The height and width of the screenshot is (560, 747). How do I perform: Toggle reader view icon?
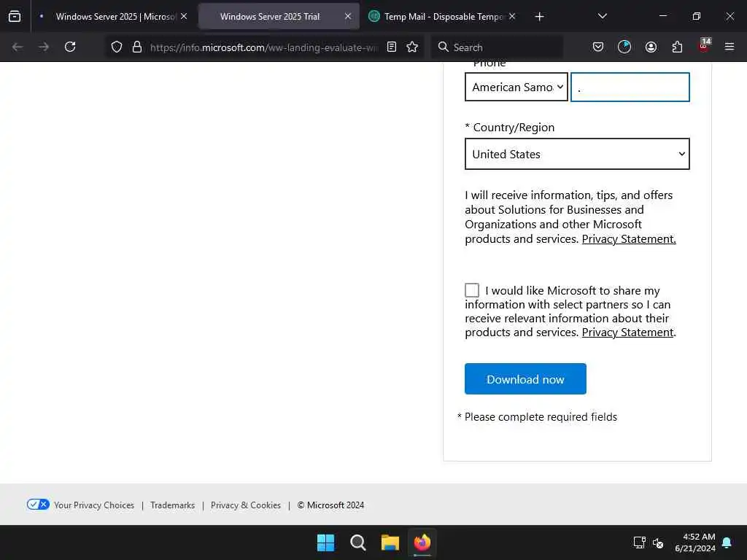[x=392, y=47]
